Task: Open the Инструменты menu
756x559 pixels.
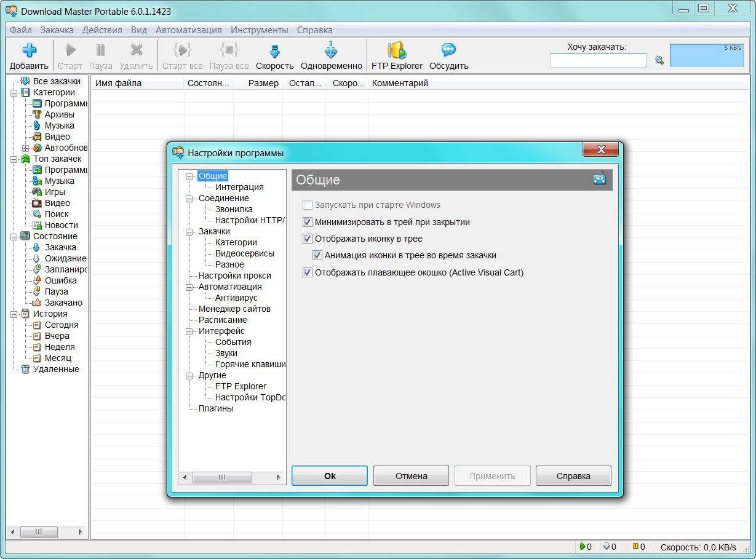Action: 260,30
